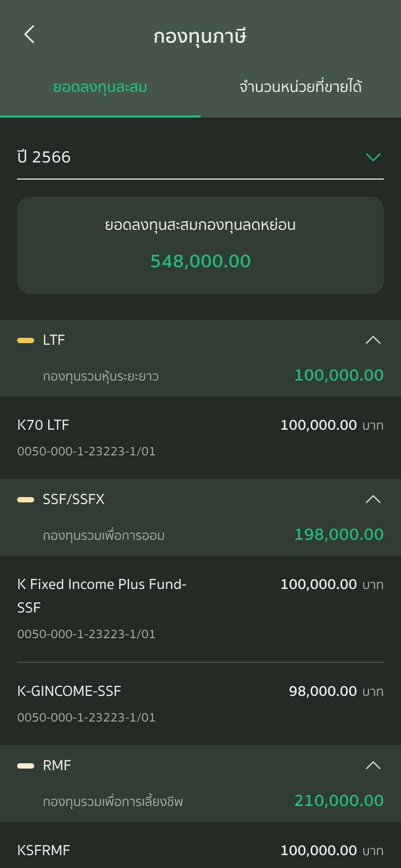This screenshot has height=868, width=401.
Task: Open the จำนวนหน่วยที่ขายได้ tab
Action: [300, 87]
